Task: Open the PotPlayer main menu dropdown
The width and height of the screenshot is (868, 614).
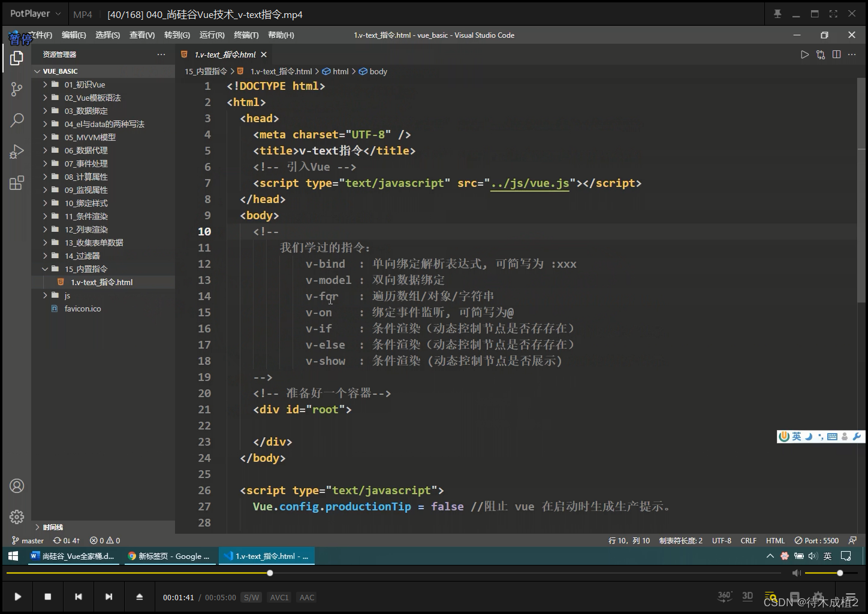Action: (x=36, y=13)
